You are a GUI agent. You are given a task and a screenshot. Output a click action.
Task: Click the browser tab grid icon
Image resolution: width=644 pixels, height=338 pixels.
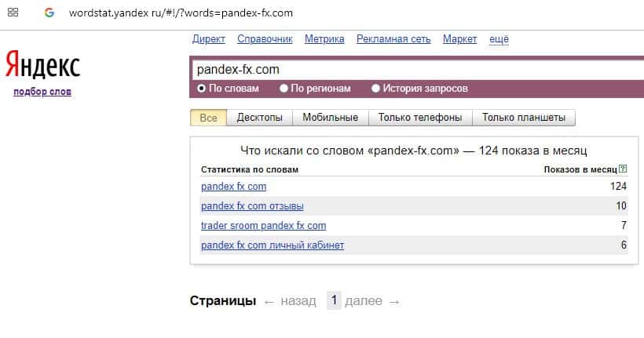pos(13,14)
